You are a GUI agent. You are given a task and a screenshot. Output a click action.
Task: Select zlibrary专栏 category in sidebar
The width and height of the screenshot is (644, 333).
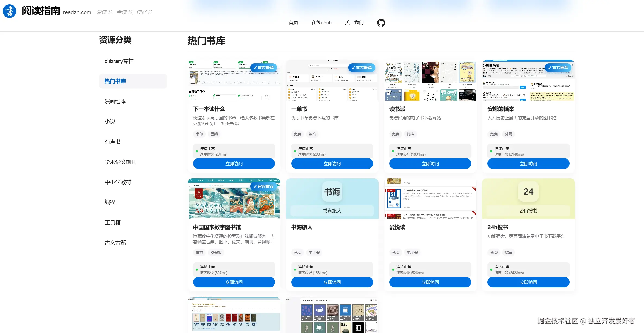pyautogui.click(x=119, y=61)
